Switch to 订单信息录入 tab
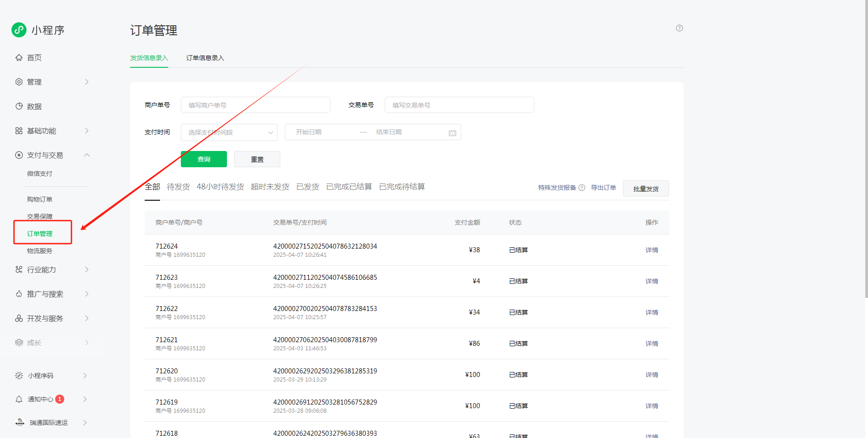 (205, 58)
